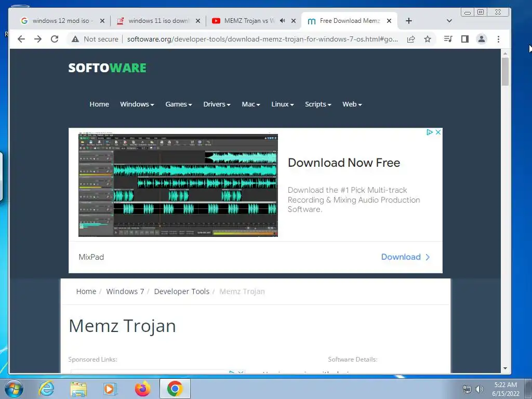Reload the current page
This screenshot has height=399, width=532.
55,39
